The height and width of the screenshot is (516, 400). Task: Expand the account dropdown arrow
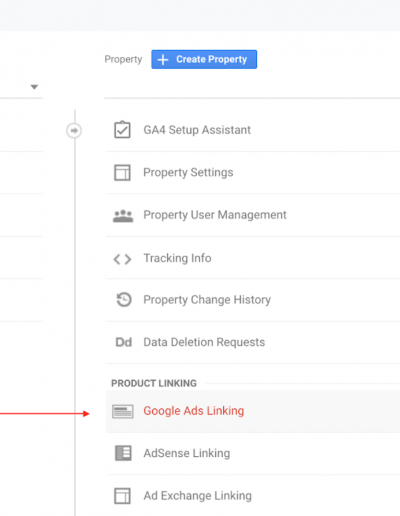[x=34, y=87]
